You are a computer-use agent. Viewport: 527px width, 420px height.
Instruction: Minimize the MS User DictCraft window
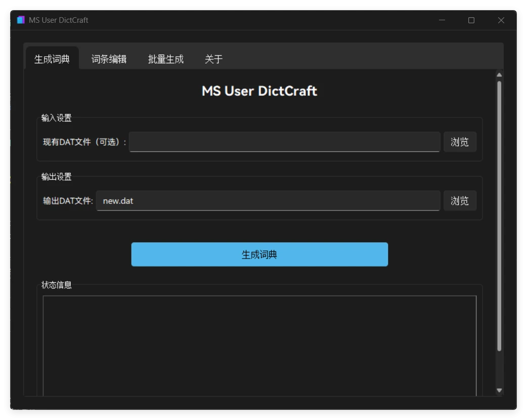pos(442,20)
